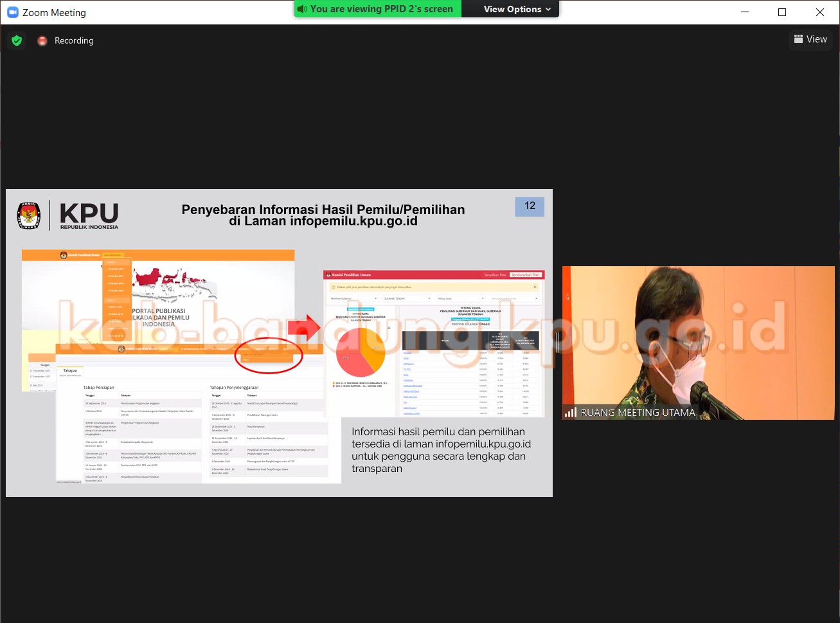Click the red Recording indicator icon
Screen dimensions: 840x623
tap(42, 41)
